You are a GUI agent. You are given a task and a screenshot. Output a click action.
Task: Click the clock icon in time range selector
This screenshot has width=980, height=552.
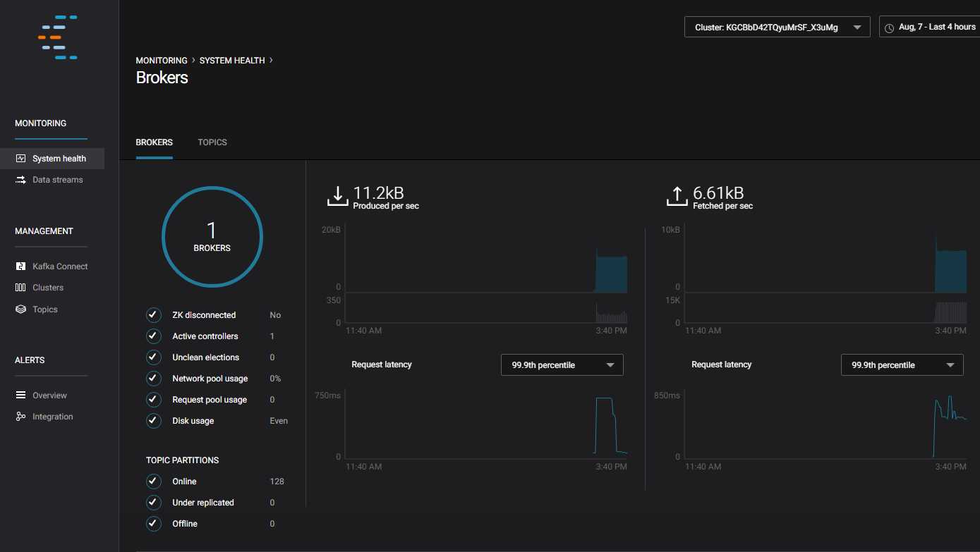pyautogui.click(x=890, y=27)
